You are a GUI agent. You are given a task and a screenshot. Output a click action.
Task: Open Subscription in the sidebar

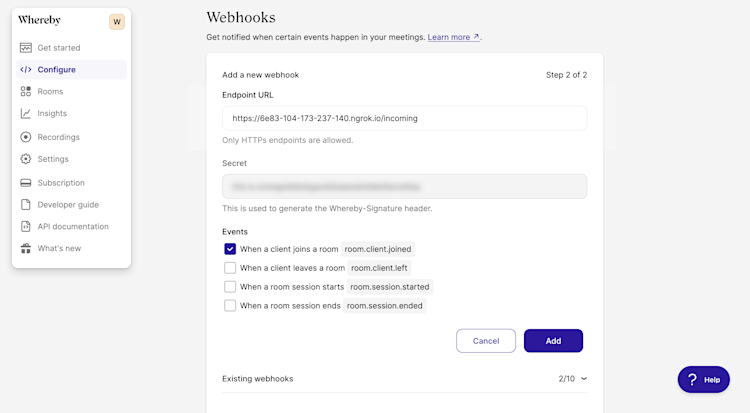click(x=71, y=183)
